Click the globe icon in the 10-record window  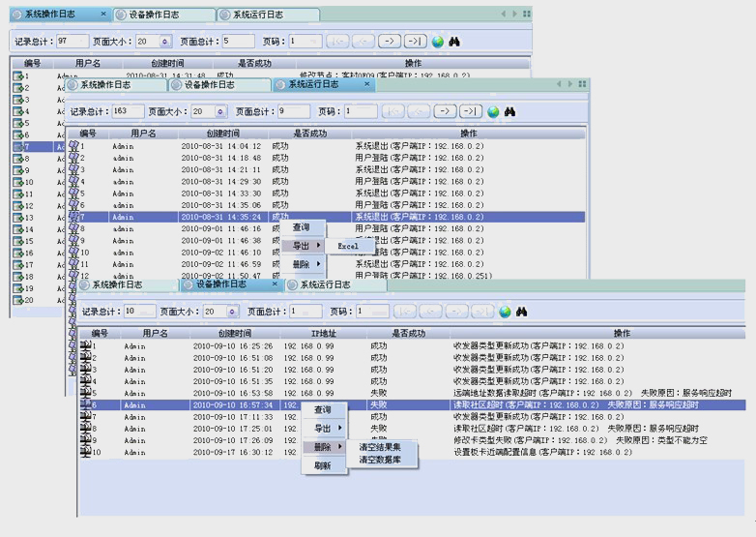(x=504, y=312)
